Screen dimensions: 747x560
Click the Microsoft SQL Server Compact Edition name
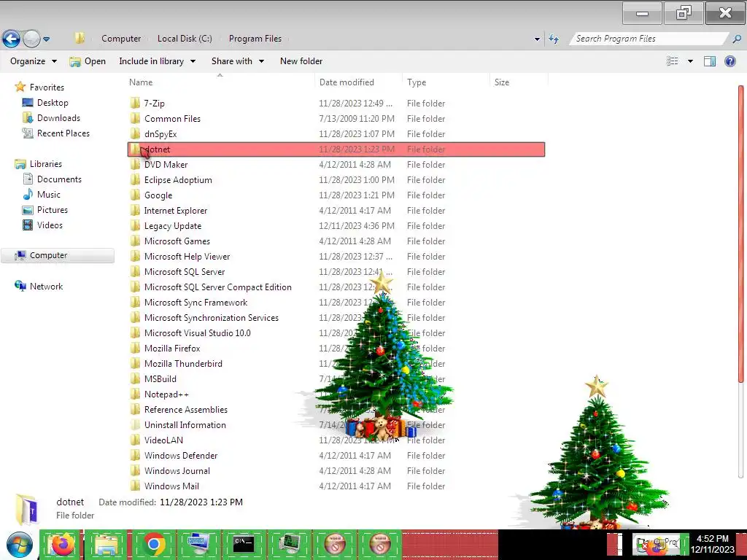pyautogui.click(x=217, y=287)
